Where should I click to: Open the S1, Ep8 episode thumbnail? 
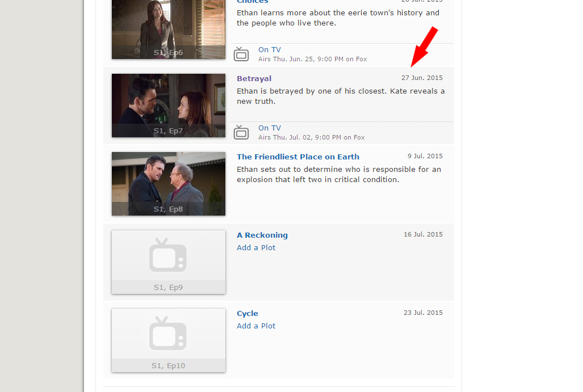click(x=169, y=183)
